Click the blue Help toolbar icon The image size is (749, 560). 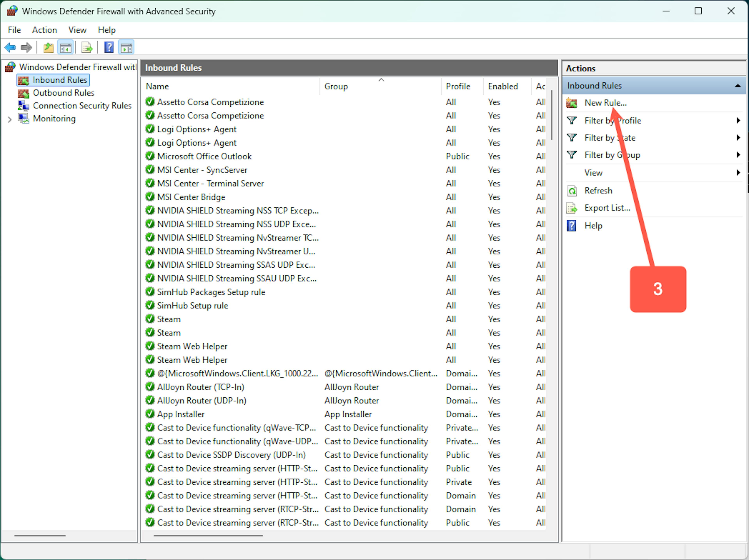[109, 47]
